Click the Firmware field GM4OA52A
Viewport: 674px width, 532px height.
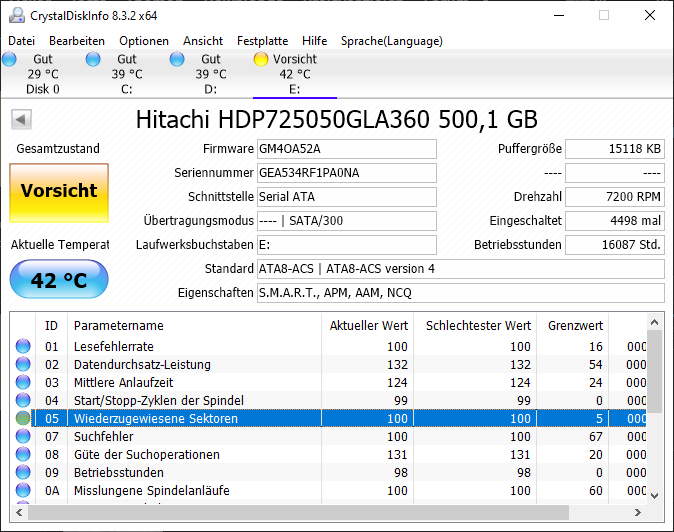coord(347,149)
